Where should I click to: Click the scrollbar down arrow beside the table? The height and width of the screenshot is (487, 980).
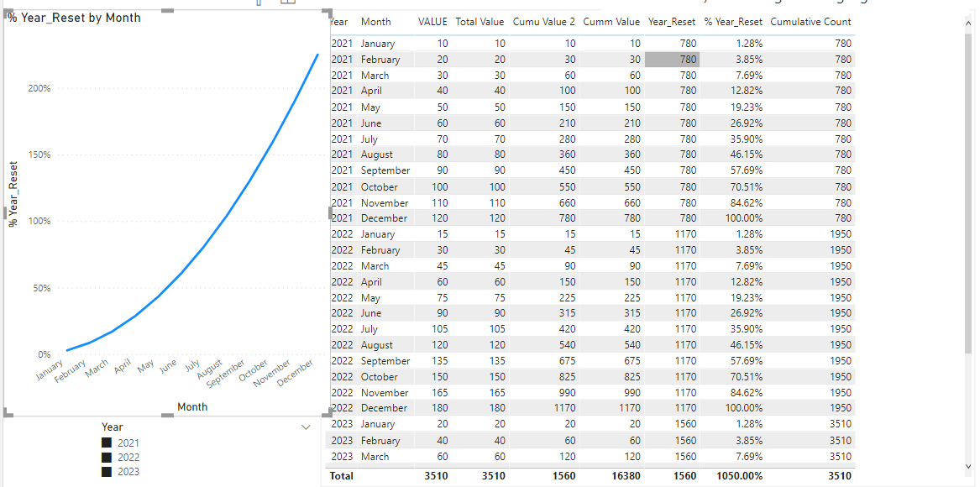(x=970, y=466)
